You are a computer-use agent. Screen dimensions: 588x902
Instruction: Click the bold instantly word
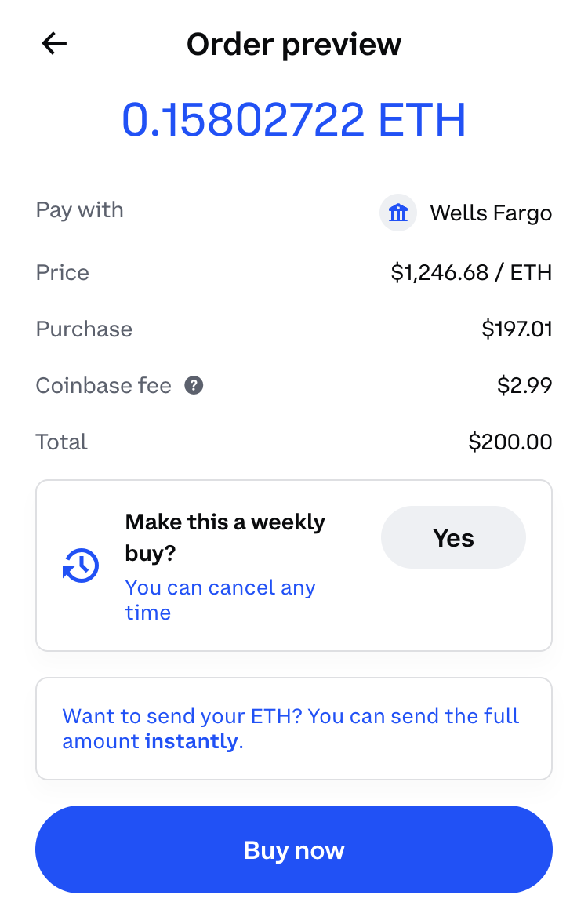point(191,741)
